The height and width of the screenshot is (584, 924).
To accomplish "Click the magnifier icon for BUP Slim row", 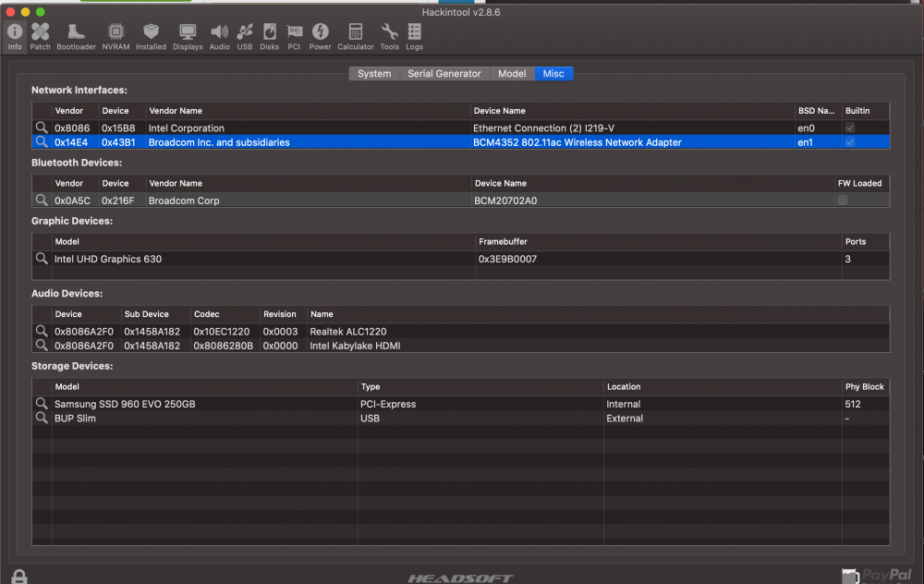I will tap(42, 418).
